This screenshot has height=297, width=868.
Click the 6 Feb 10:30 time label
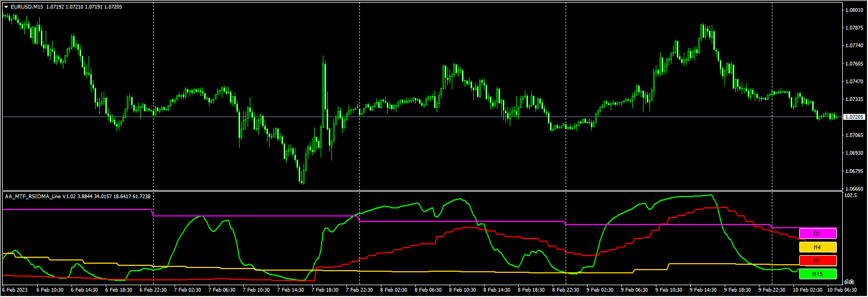pos(50,290)
